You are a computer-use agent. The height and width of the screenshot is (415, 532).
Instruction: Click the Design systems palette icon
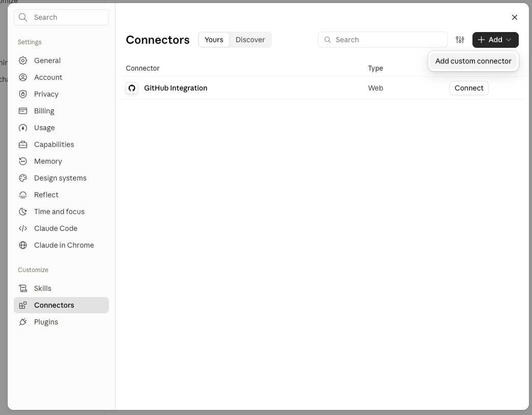click(x=23, y=178)
